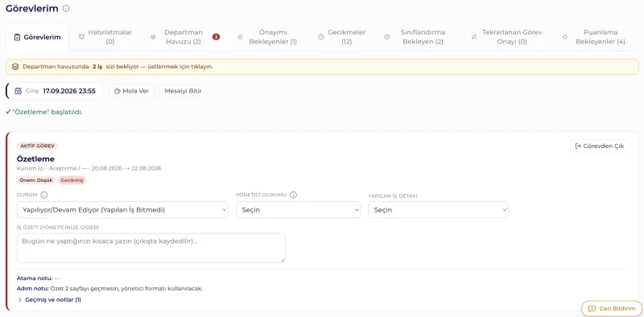Click the icon of Sınıflandırma Bekleyen tab
The image size is (644, 317).
[386, 37]
